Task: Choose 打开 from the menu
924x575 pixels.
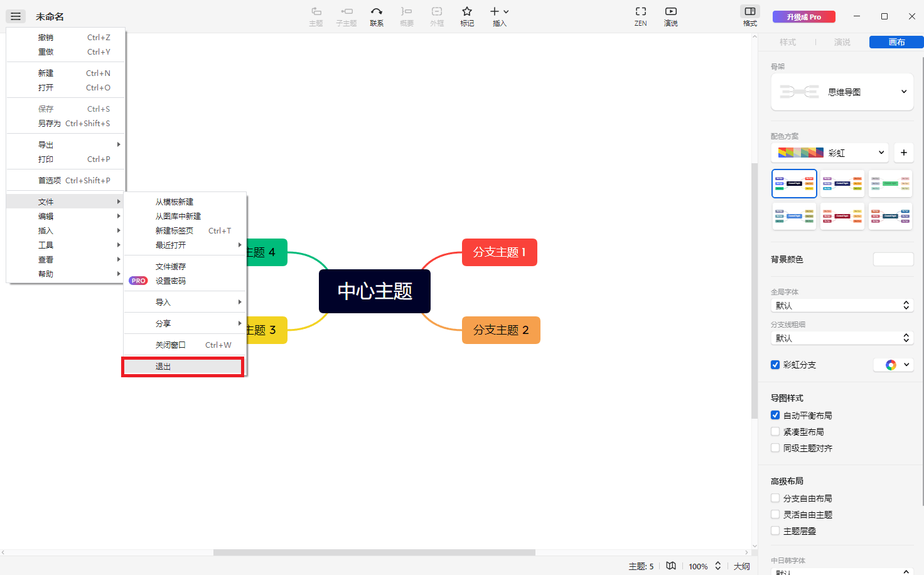Action: pyautogui.click(x=65, y=87)
